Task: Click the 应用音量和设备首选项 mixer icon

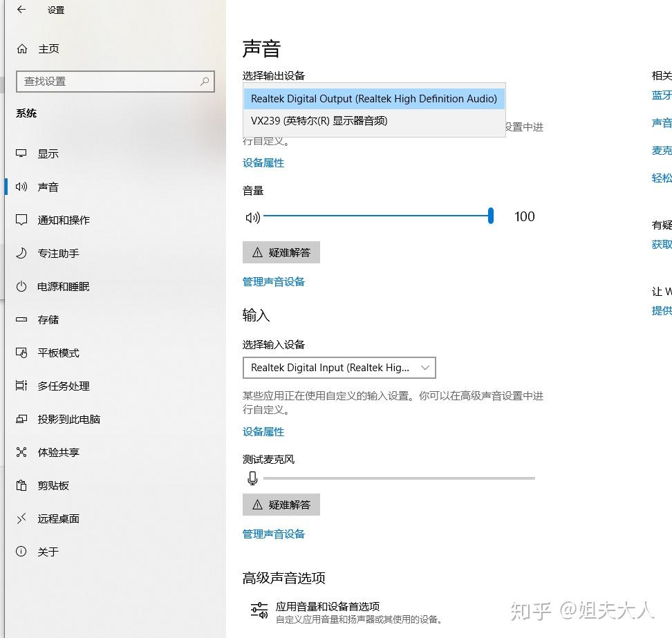Action: tap(259, 610)
